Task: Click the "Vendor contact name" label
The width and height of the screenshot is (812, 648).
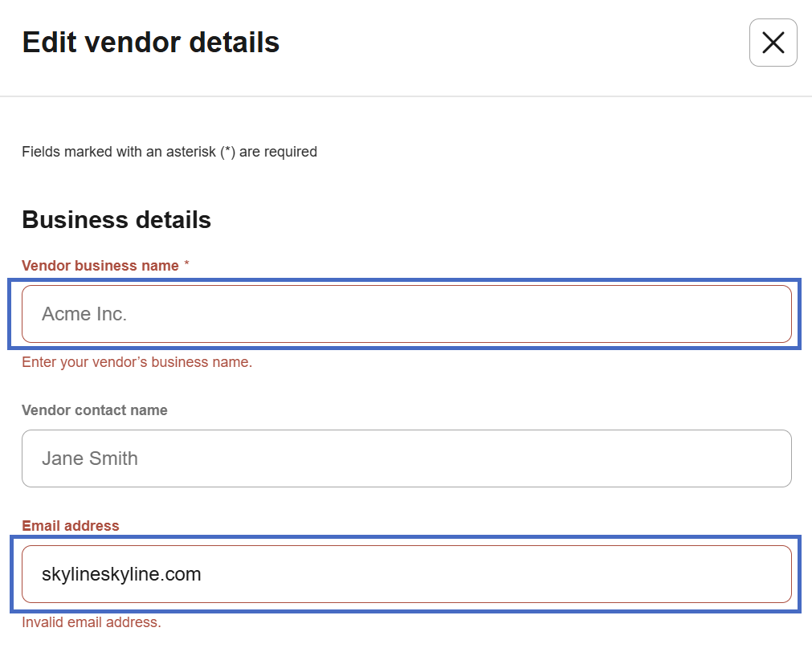Action: tap(95, 410)
